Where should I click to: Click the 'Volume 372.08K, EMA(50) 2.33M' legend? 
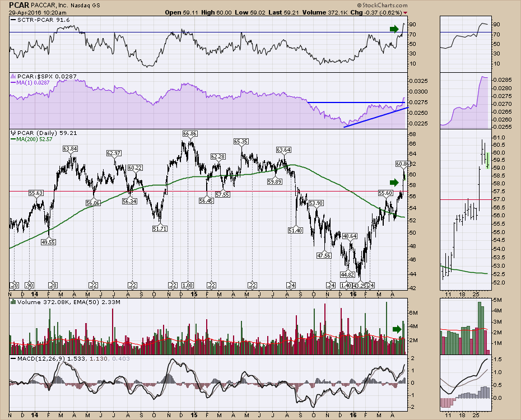click(69, 302)
